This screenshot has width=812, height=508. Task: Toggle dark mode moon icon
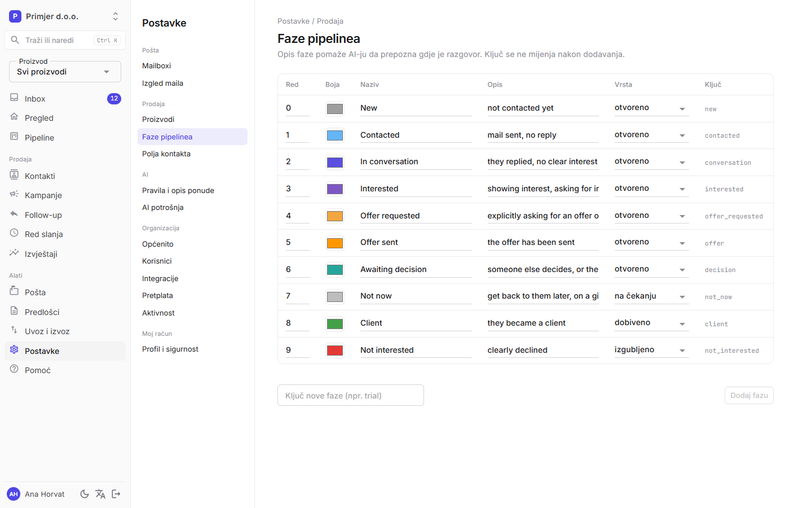pos(85,494)
